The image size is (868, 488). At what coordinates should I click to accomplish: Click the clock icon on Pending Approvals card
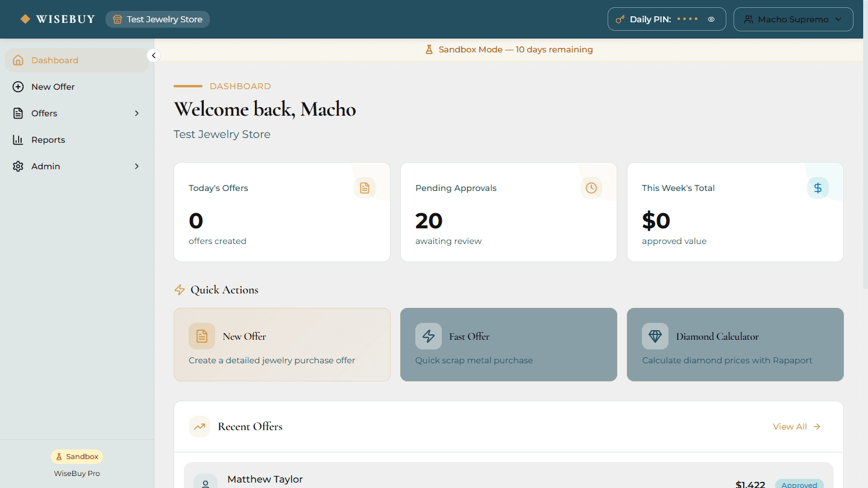coord(591,187)
